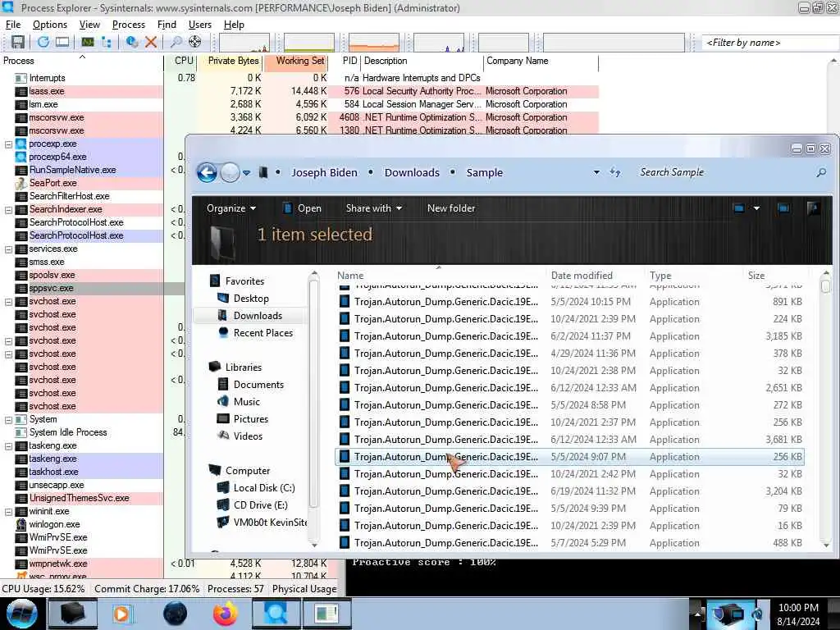Show hidden system tray icons

697,614
